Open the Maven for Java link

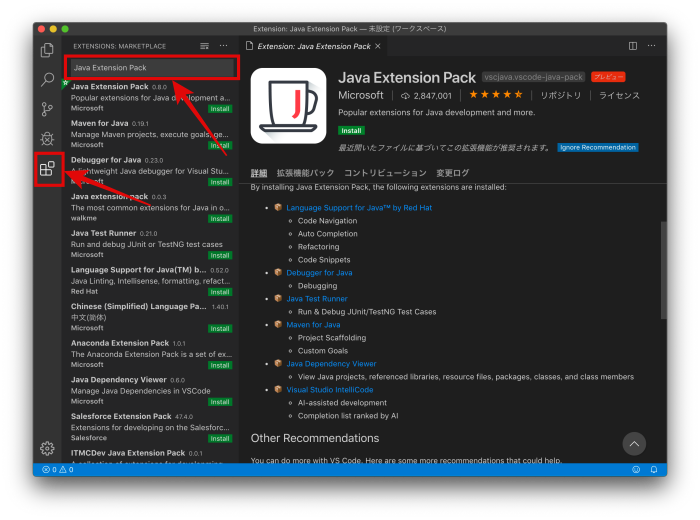click(313, 325)
